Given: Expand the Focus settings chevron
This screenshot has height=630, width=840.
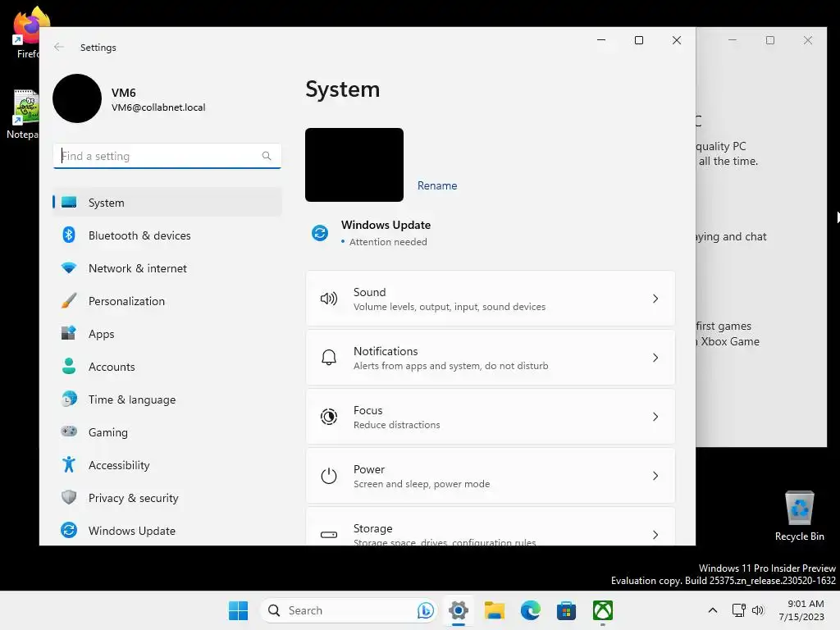Looking at the screenshot, I should [x=655, y=416].
